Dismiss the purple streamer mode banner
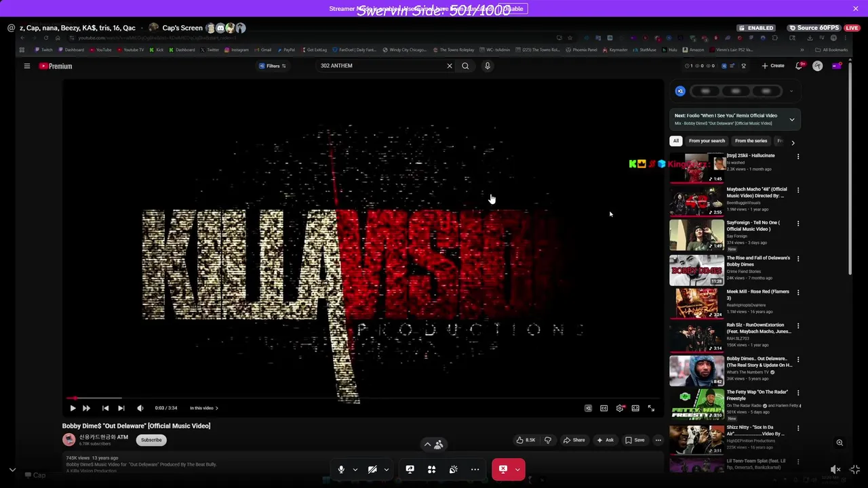 [856, 8]
